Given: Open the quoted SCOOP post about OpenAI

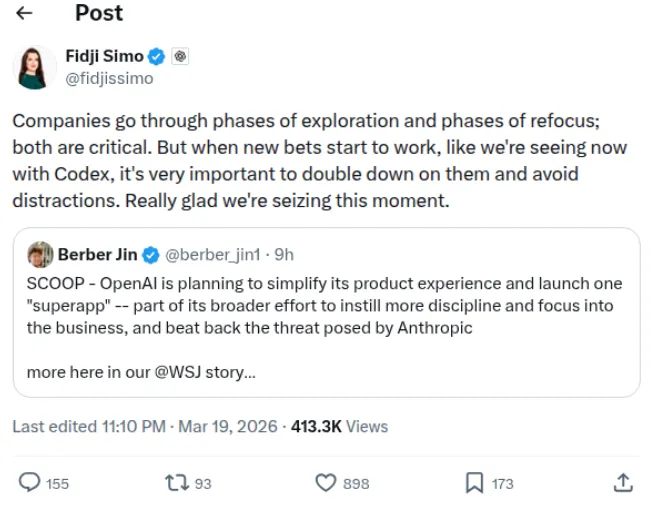Looking at the screenshot, I should (326, 306).
